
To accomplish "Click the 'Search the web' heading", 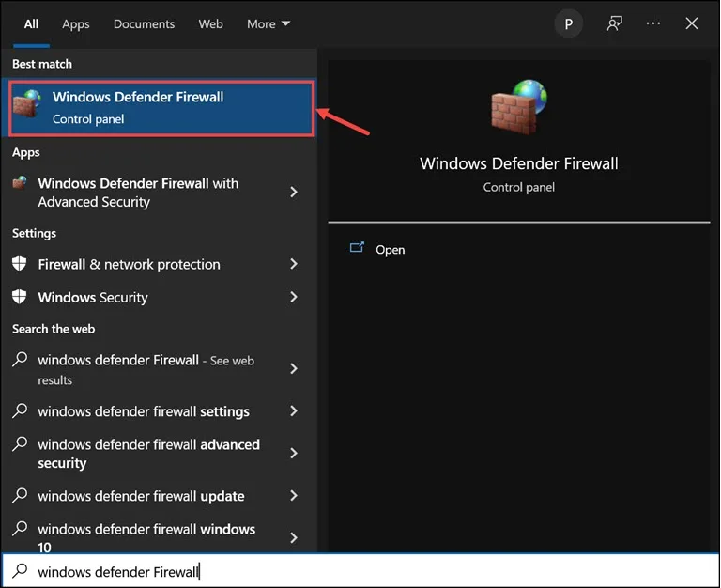I will pyautogui.click(x=54, y=329).
